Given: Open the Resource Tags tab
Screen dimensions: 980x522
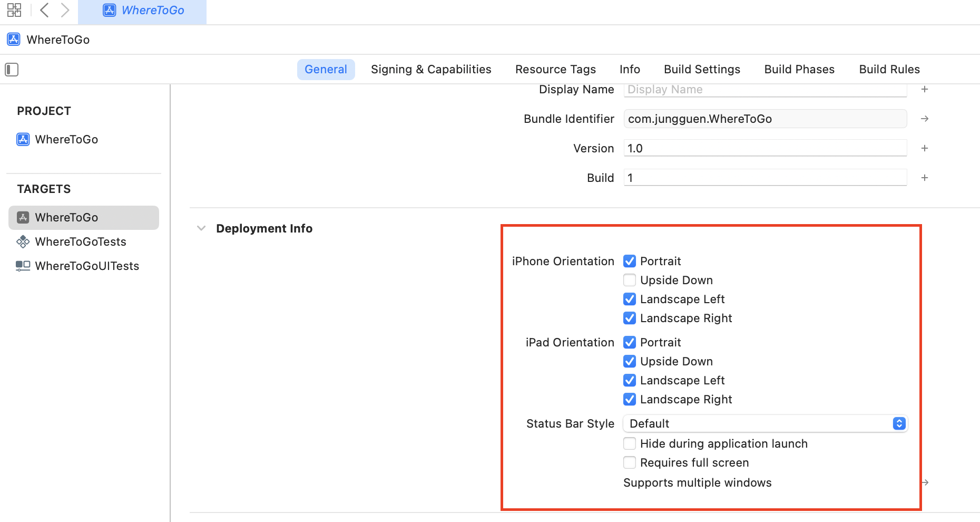Looking at the screenshot, I should click(555, 70).
